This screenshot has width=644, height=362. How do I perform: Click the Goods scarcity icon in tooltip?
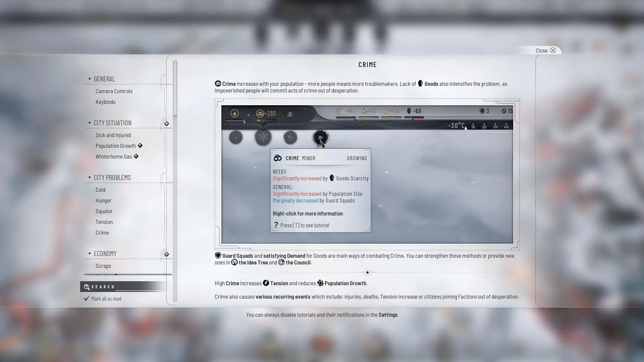click(332, 178)
